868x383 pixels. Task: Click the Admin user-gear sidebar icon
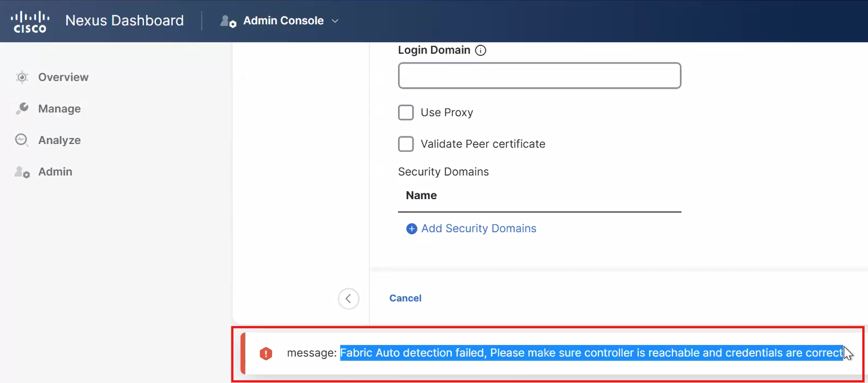(22, 172)
